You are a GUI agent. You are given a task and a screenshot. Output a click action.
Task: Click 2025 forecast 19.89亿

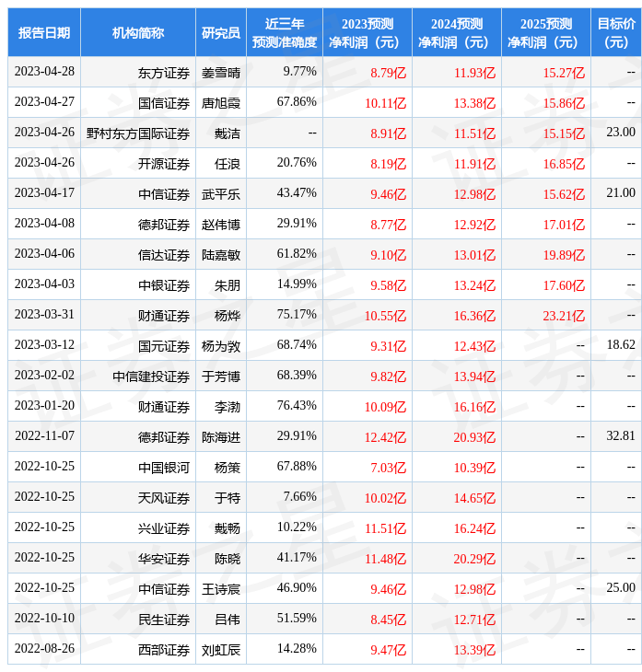point(564,255)
